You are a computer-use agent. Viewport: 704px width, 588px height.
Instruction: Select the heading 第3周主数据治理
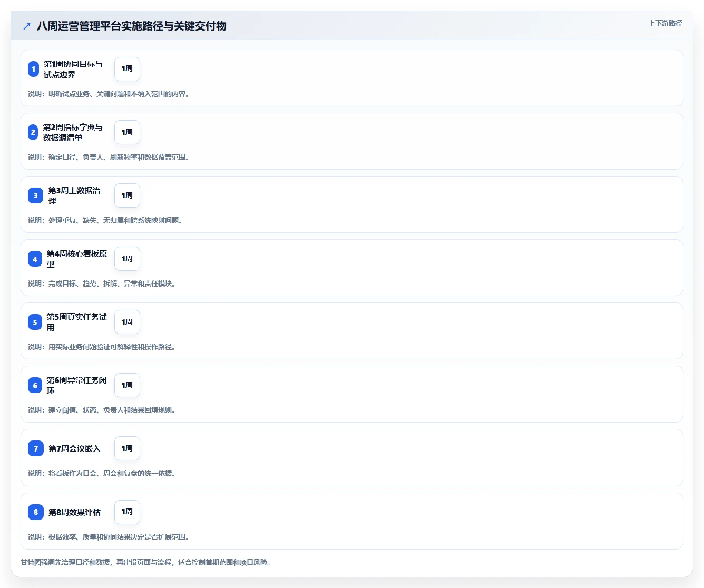tap(74, 195)
